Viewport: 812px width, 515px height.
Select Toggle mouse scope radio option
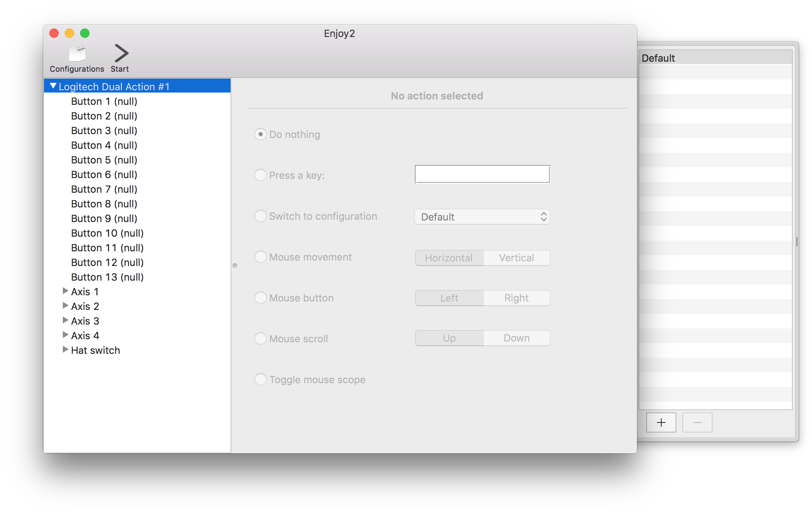tap(261, 379)
